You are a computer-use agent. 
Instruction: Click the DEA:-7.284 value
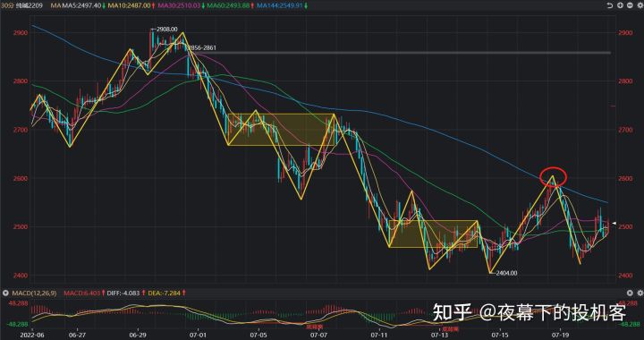pos(164,293)
